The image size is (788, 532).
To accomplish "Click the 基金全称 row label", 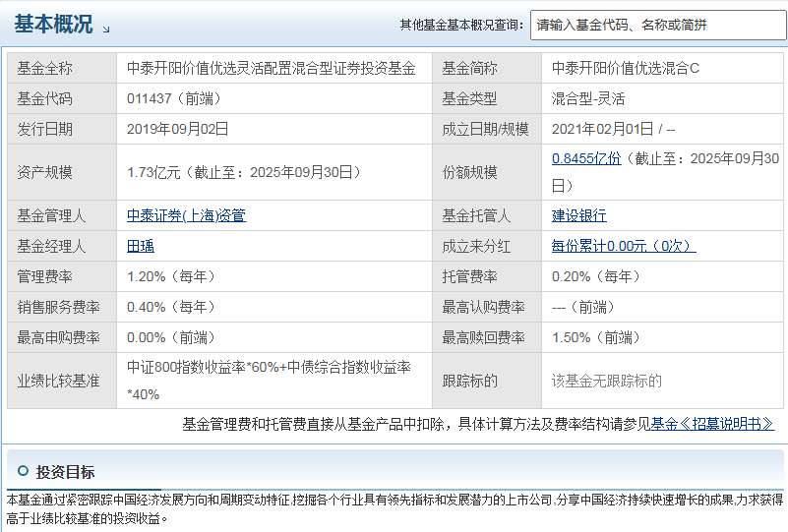I will click(x=44, y=68).
